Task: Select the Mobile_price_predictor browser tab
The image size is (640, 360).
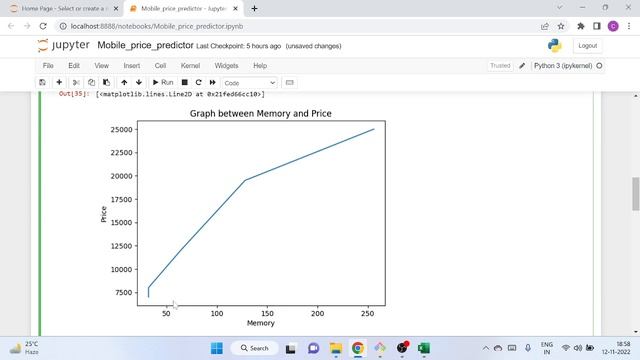Action: pos(184,8)
